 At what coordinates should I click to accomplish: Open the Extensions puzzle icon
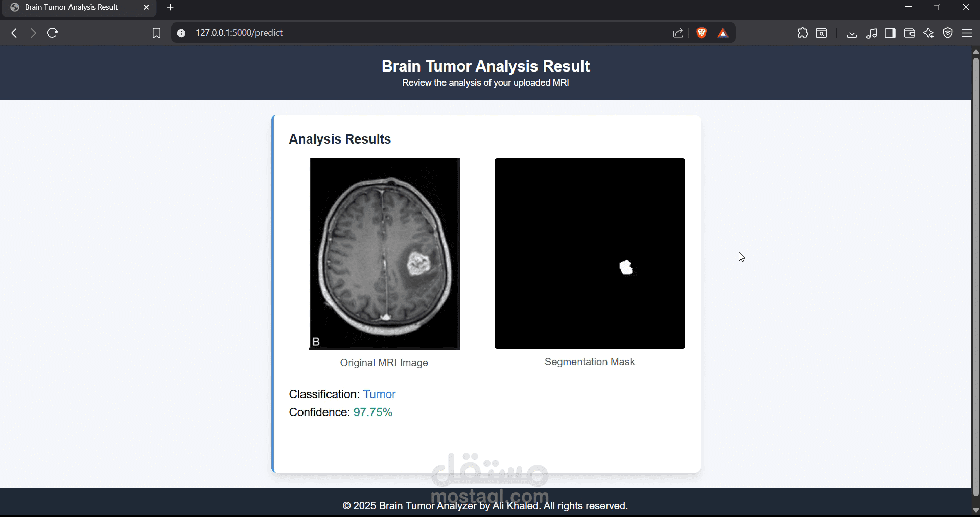click(803, 33)
